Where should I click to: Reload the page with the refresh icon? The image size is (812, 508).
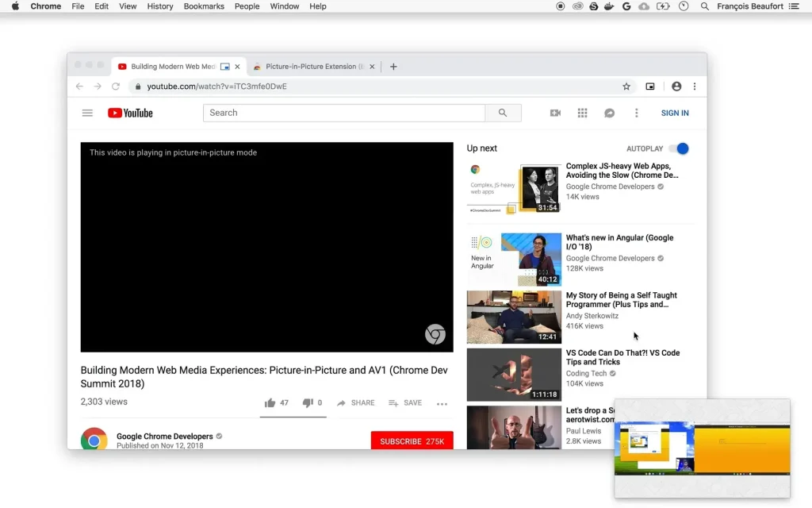coord(117,86)
